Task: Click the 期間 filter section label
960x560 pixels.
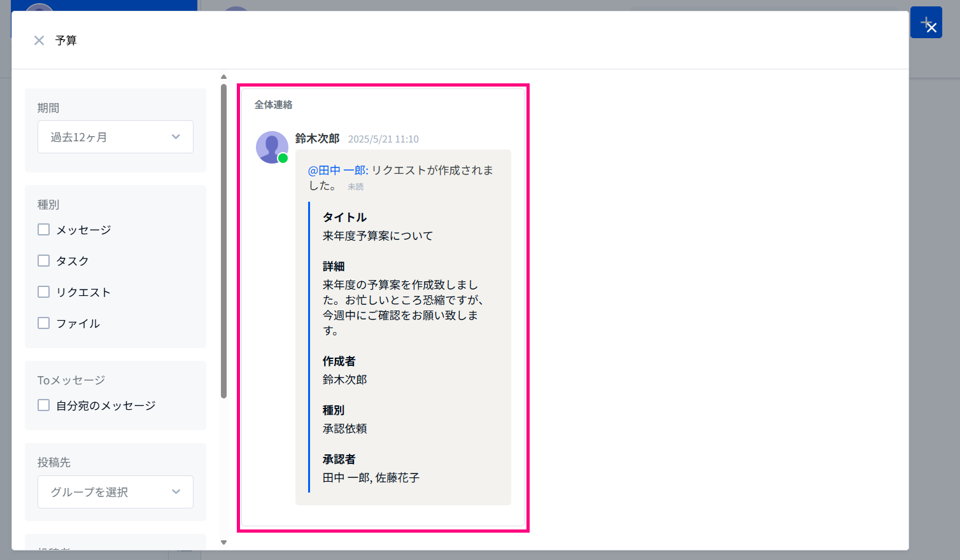Action: coord(48,108)
